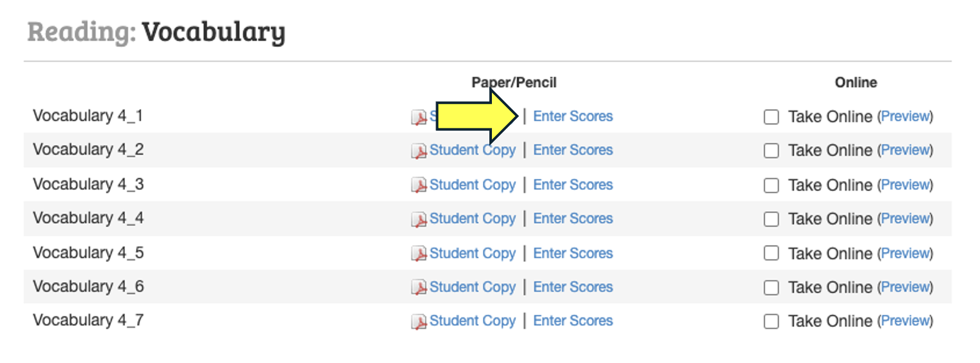Click Enter Scores for Vocabulary 4_7

(573, 321)
